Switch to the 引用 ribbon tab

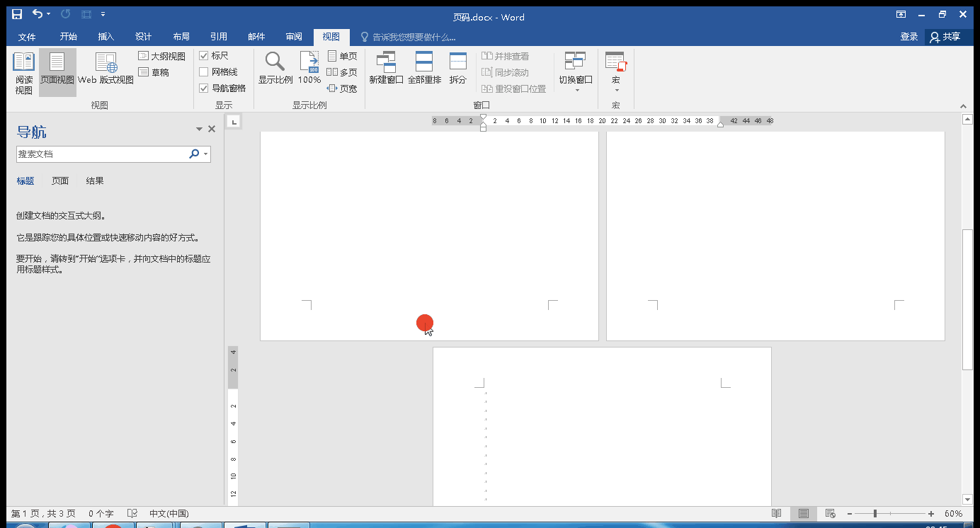218,37
